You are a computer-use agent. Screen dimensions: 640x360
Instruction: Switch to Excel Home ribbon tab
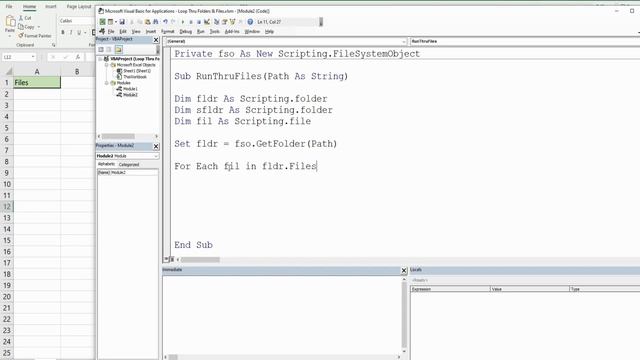coord(29,7)
